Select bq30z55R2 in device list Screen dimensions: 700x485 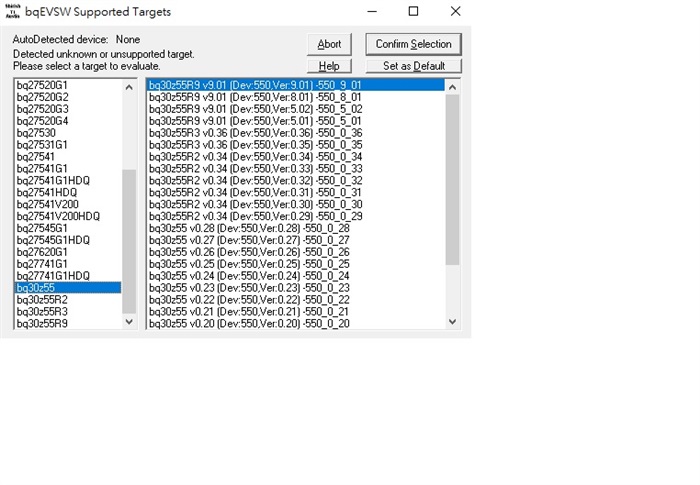pyautogui.click(x=68, y=300)
